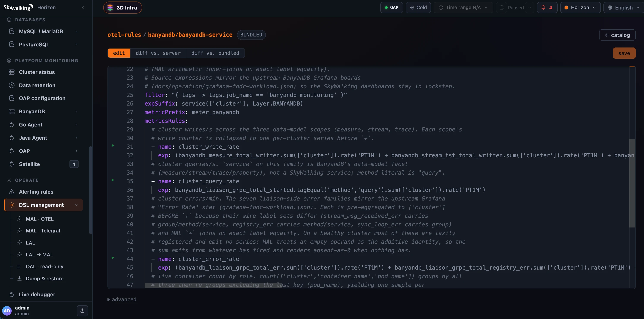The height and width of the screenshot is (319, 644).
Task: Click the Live debugger flame icon
Action: coord(11,294)
